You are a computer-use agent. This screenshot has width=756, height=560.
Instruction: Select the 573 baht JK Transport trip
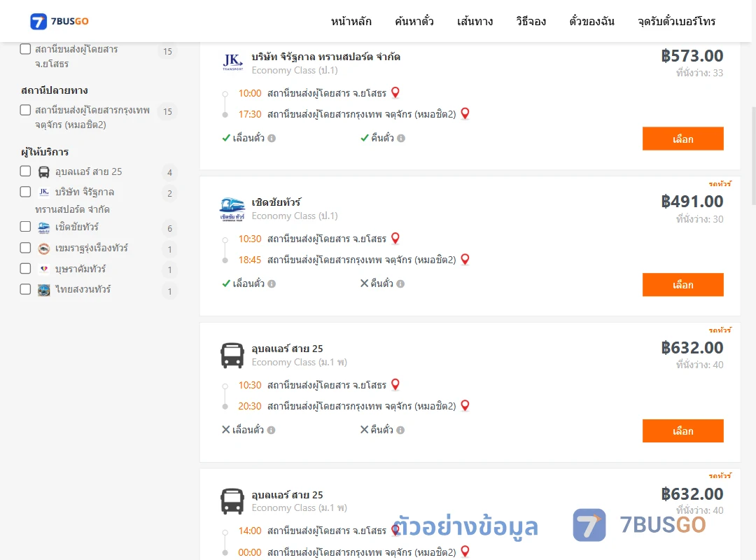(682, 139)
